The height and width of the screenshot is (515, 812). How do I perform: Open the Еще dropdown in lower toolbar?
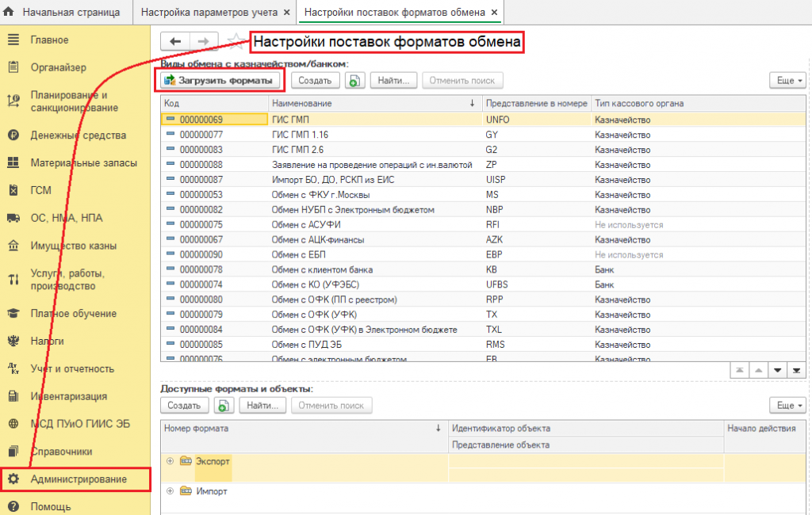788,406
